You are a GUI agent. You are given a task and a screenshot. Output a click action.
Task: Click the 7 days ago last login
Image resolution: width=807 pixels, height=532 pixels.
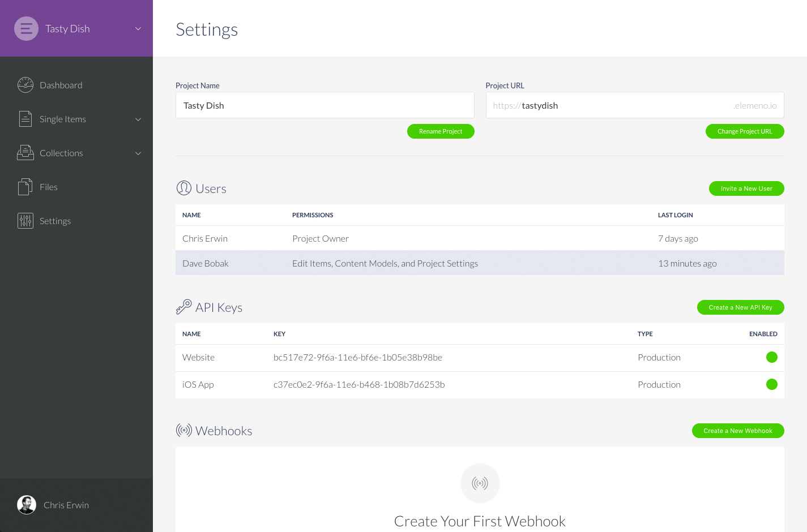pos(678,238)
